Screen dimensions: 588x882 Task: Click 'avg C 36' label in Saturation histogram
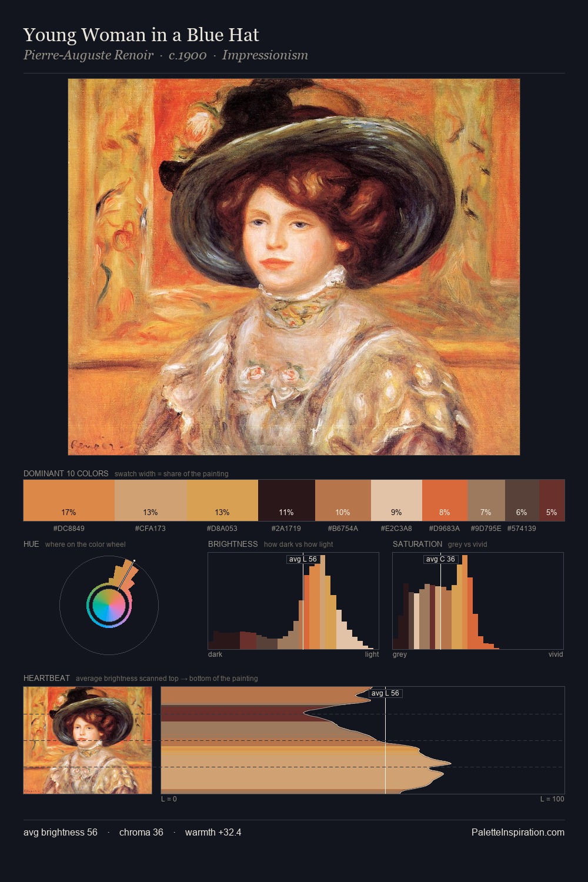coord(440,559)
